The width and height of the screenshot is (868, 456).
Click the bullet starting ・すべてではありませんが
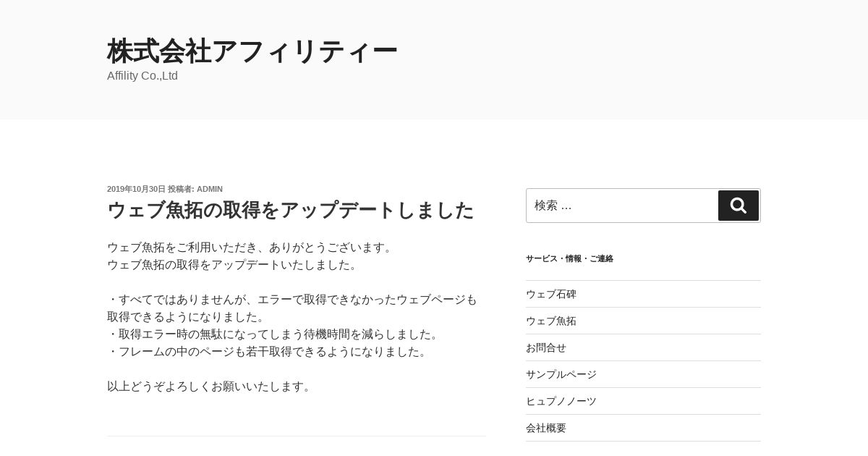292,308
